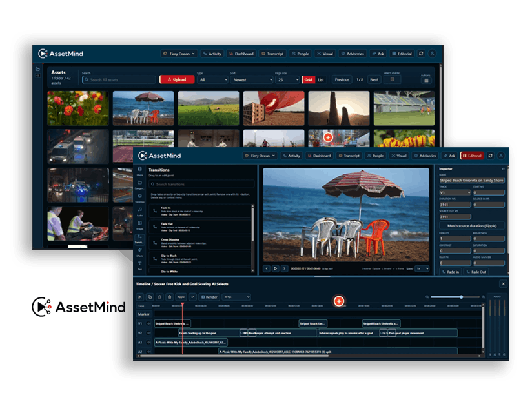532x413 pixels.
Task: Close the timeline panel with the X
Action: pyautogui.click(x=504, y=284)
